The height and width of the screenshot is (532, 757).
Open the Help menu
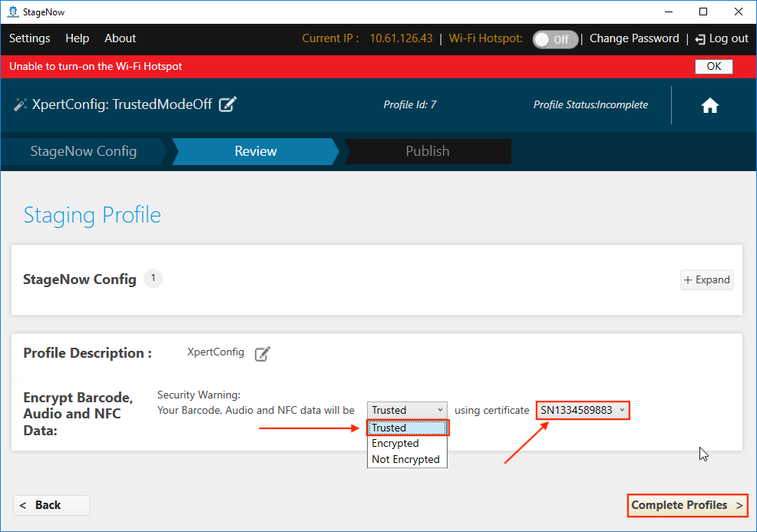[x=78, y=38]
